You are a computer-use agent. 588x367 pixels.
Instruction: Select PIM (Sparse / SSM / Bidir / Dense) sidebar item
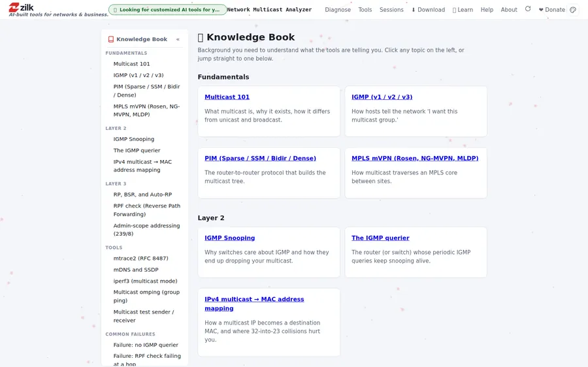pos(146,91)
